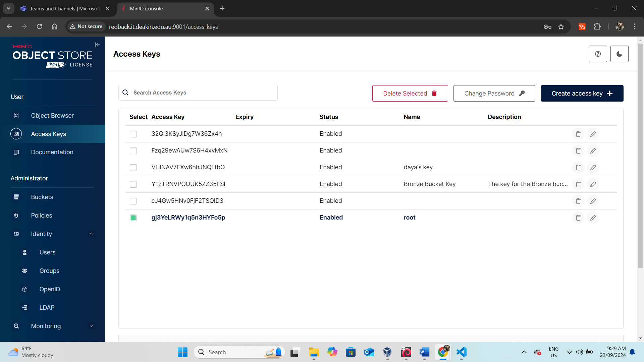644x362 pixels.
Task: Click the browser address bar URL
Action: [163, 26]
